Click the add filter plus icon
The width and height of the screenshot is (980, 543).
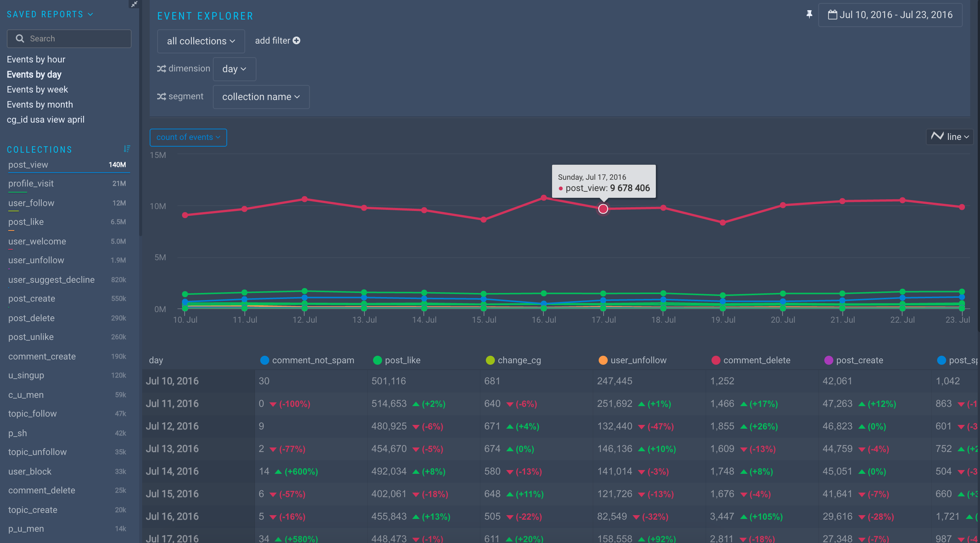pos(297,40)
